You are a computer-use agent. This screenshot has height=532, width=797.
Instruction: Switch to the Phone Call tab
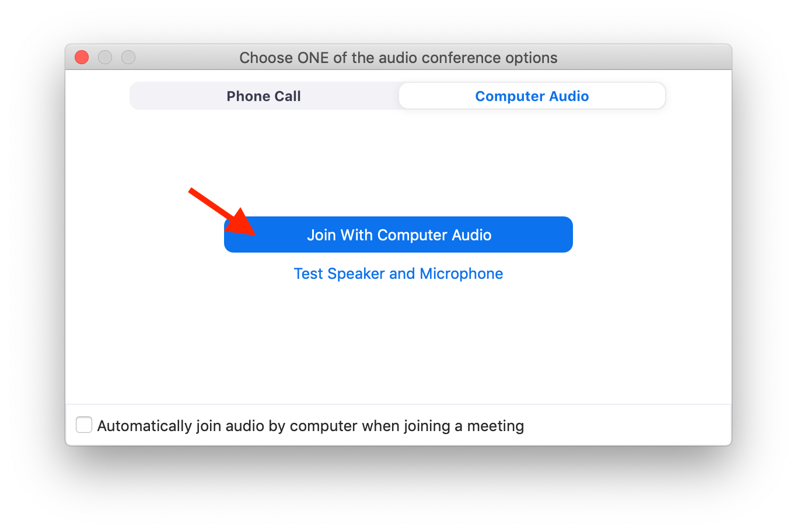point(264,96)
